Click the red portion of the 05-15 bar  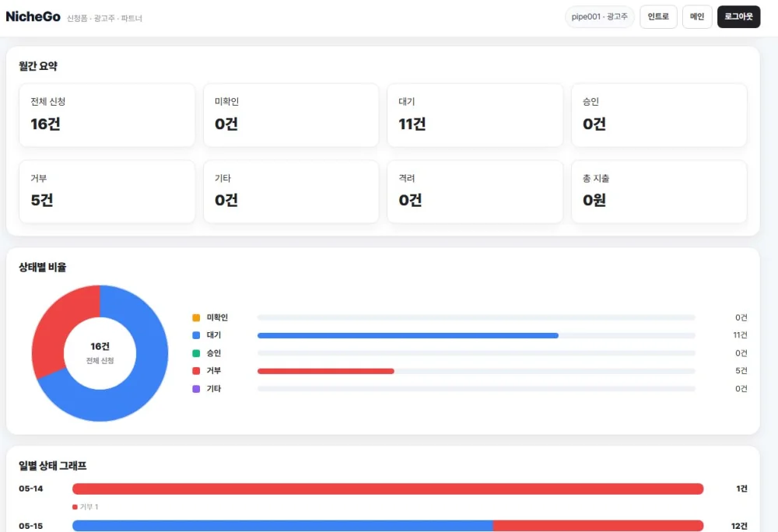click(598, 526)
